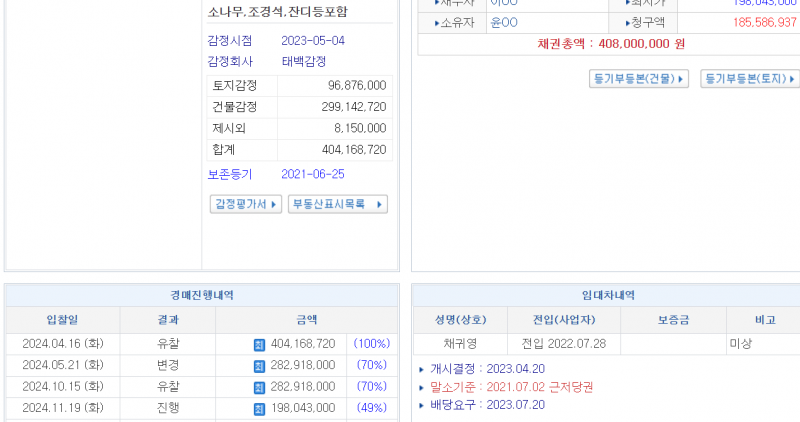Click the icon in the 2024.10.15 bid row
Viewport: 800px width, 422px height.
tap(259, 387)
